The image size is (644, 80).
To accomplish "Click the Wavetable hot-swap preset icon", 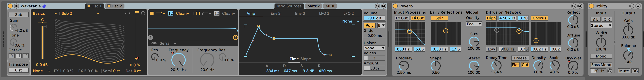I will (x=377, y=6).
